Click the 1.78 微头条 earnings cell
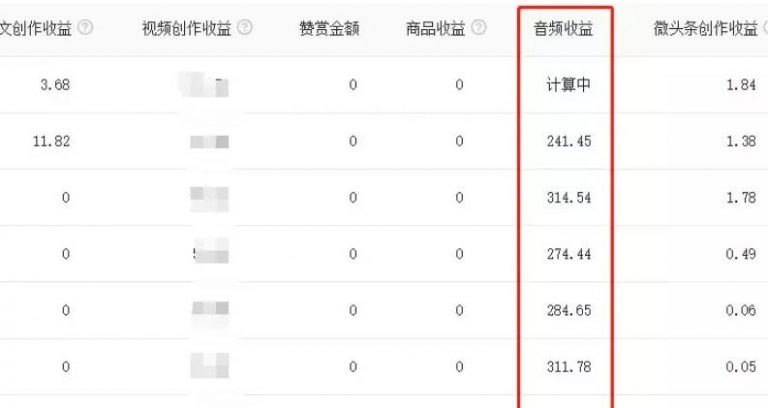Viewport: 768px width, 408px height. click(x=740, y=198)
